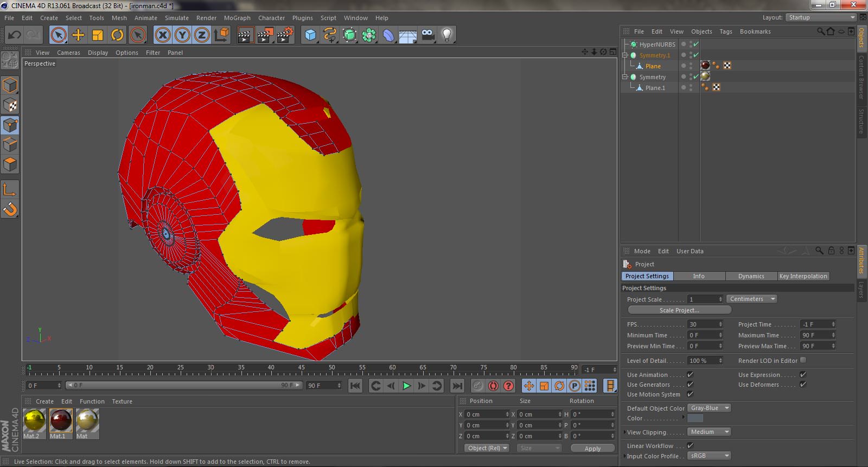This screenshot has width=868, height=467.
Task: Click the Scale tool icon
Action: pyautogui.click(x=98, y=35)
